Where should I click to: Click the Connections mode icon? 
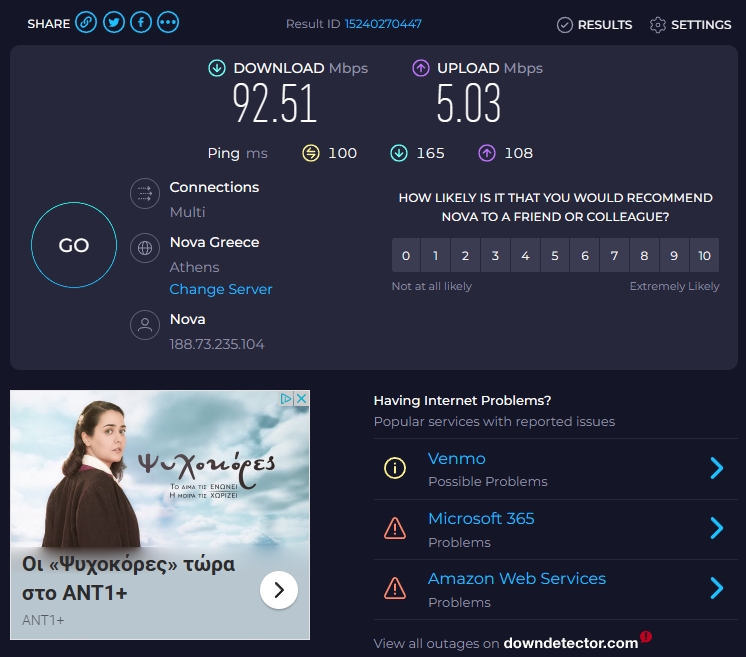145,194
